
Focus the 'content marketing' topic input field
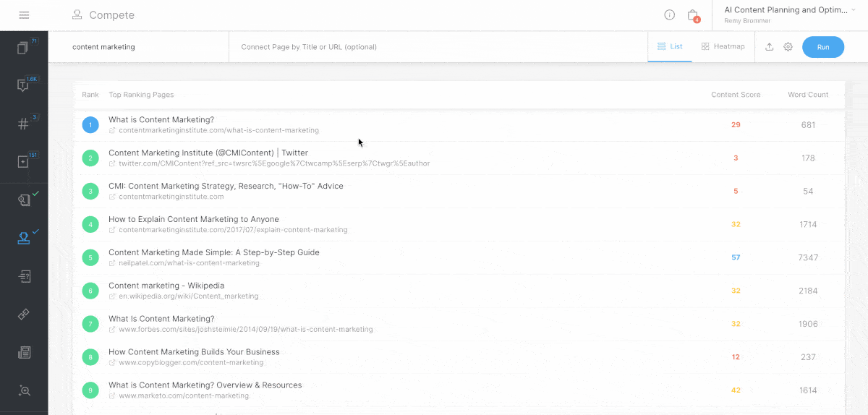pos(139,47)
